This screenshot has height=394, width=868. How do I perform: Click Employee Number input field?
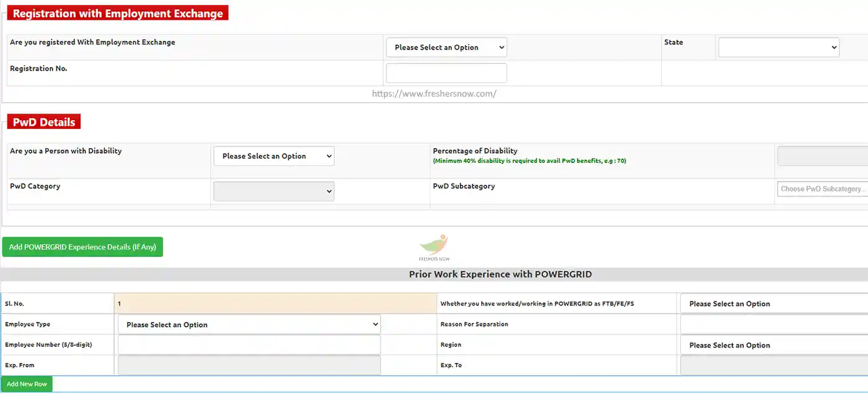(x=249, y=345)
